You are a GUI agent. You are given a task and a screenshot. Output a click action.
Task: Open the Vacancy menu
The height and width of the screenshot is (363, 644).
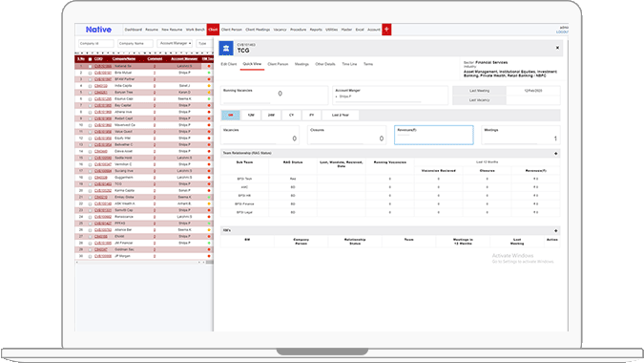click(x=280, y=30)
